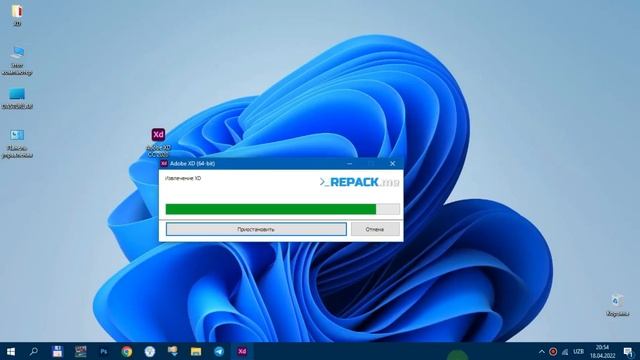
Task: Close the Adobe XD installer window
Action: click(x=392, y=163)
